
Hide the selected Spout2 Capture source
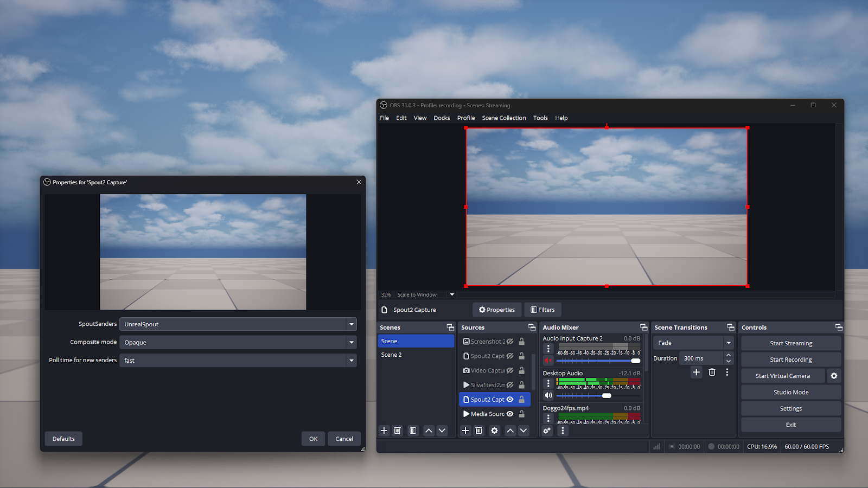click(510, 400)
